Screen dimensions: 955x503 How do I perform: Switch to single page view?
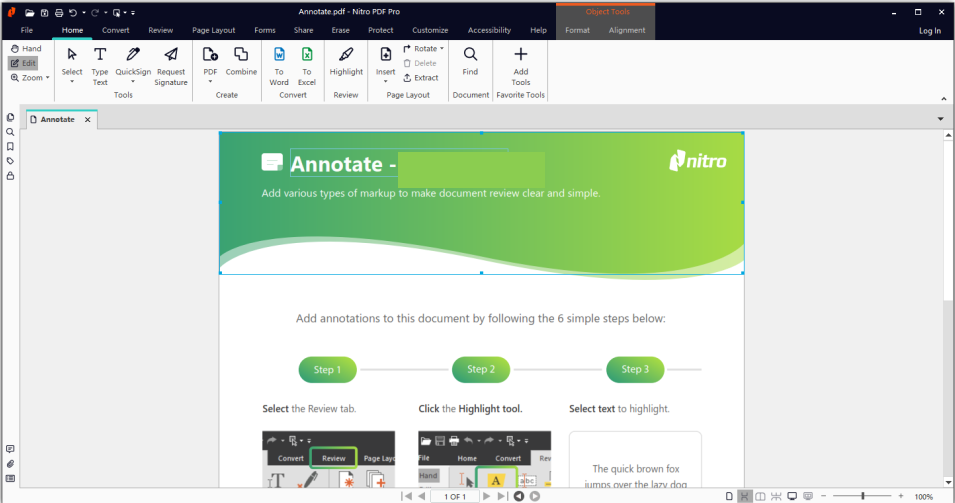tap(728, 496)
